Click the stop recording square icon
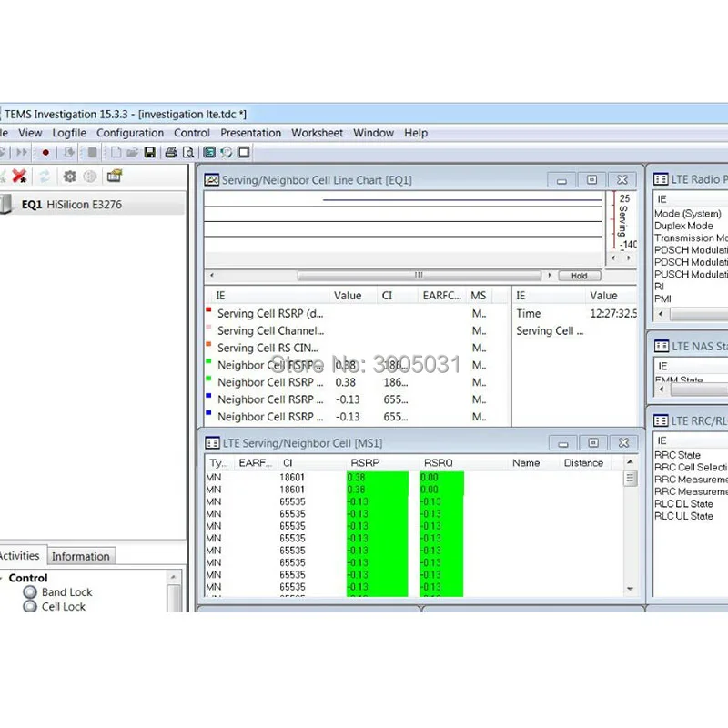The height and width of the screenshot is (728, 728). tap(93, 152)
